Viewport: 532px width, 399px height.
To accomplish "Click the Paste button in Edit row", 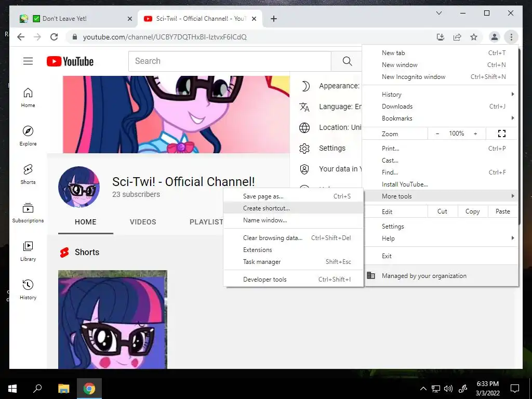I will 502,211.
